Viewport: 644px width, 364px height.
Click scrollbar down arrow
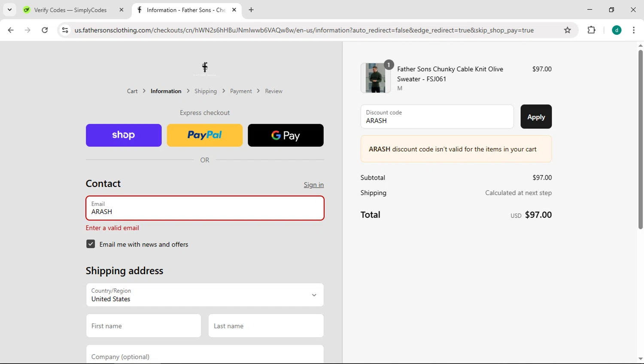click(x=640, y=359)
